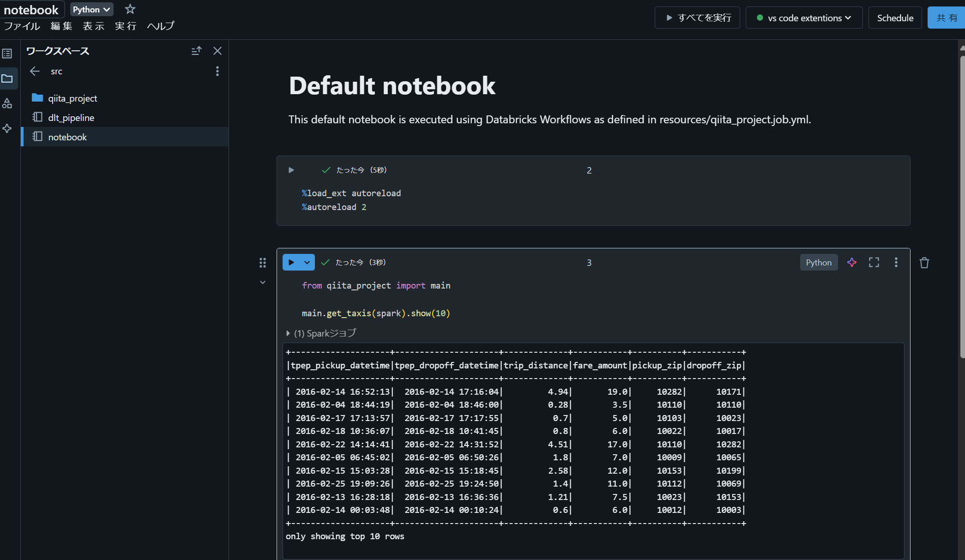Expand the run options arrow in cell 3
The image size is (965, 560).
(x=307, y=263)
